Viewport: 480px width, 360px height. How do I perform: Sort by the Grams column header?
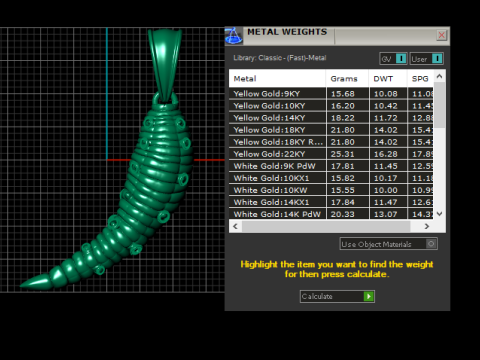click(347, 79)
